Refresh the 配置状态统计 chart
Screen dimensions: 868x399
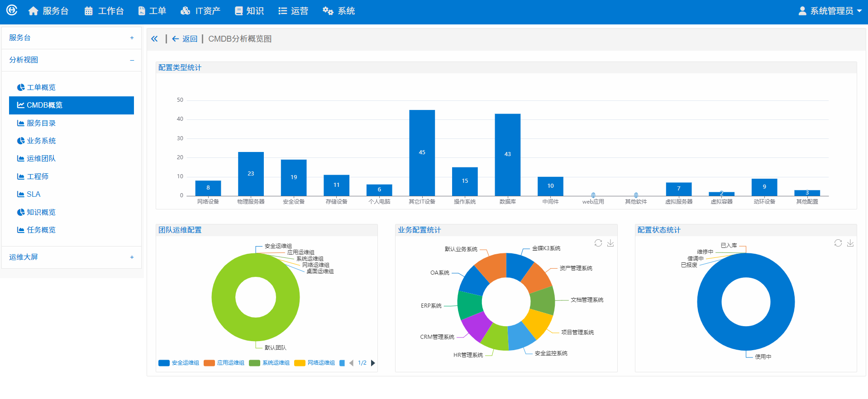pyautogui.click(x=838, y=243)
